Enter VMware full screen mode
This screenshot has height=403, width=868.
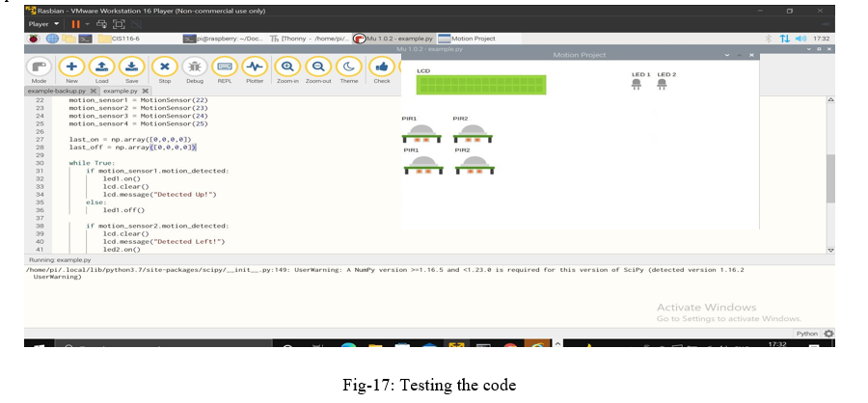[119, 24]
